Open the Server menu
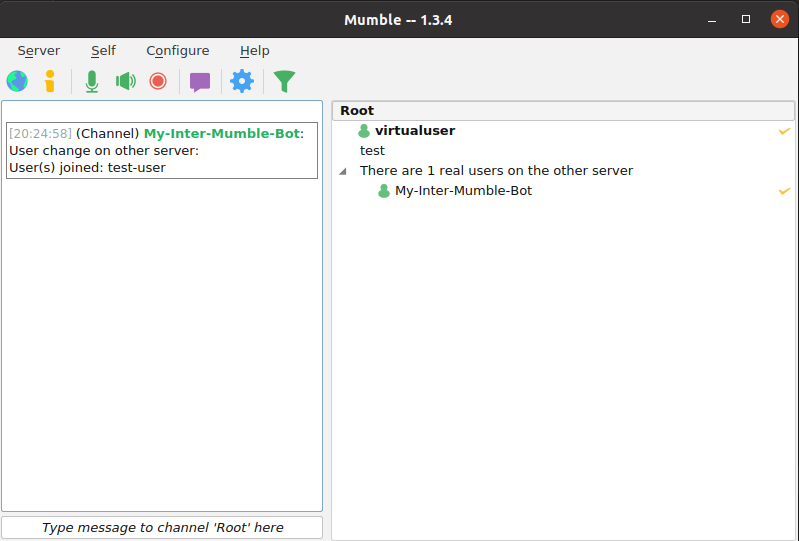799x541 pixels. click(39, 51)
